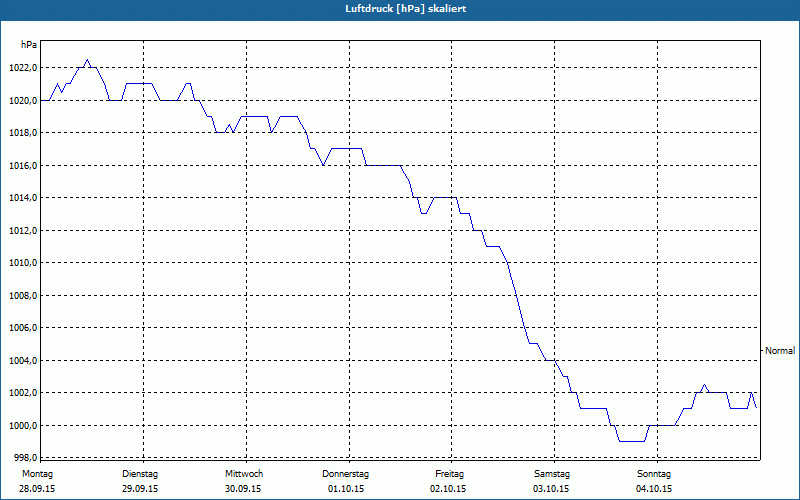Click the date 04.10.15
Image resolution: width=800 pixels, height=500 pixels.
tap(654, 489)
